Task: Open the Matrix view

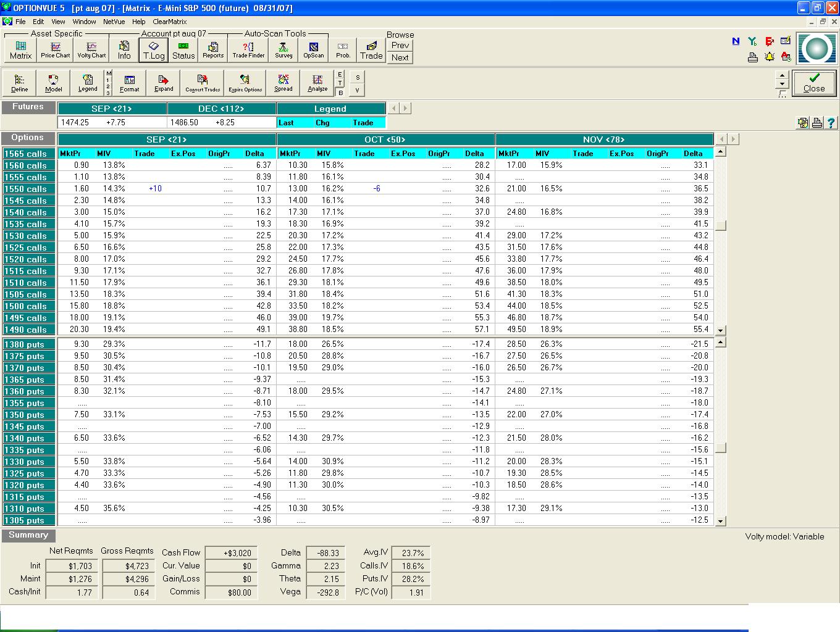Action: click(20, 49)
